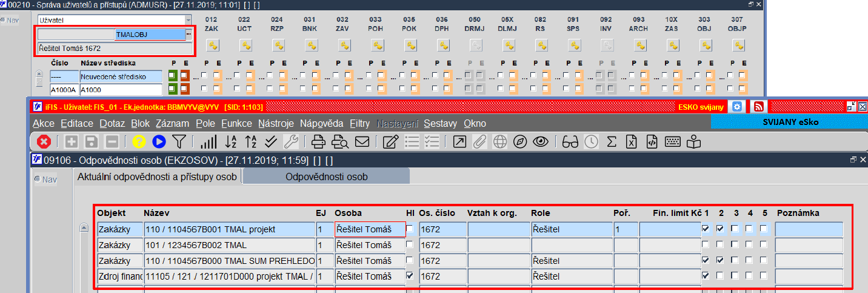Open print preview with magnifier printer icon

click(340, 142)
